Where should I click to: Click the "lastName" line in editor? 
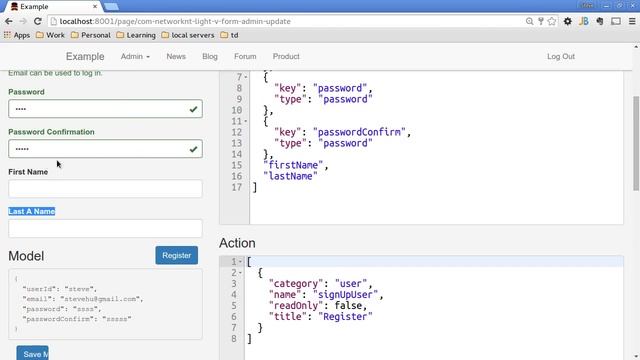[290, 176]
